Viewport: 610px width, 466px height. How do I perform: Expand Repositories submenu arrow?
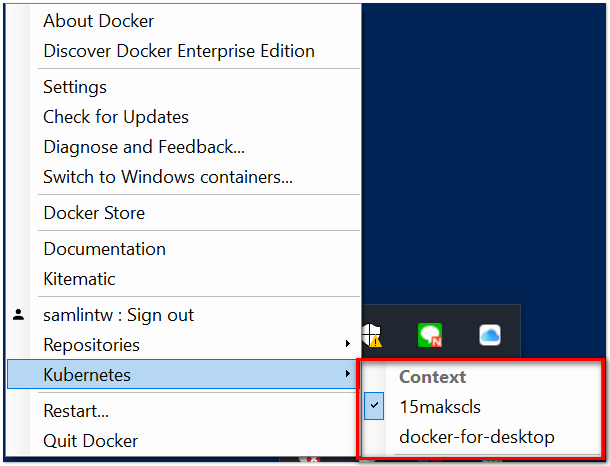(x=348, y=344)
